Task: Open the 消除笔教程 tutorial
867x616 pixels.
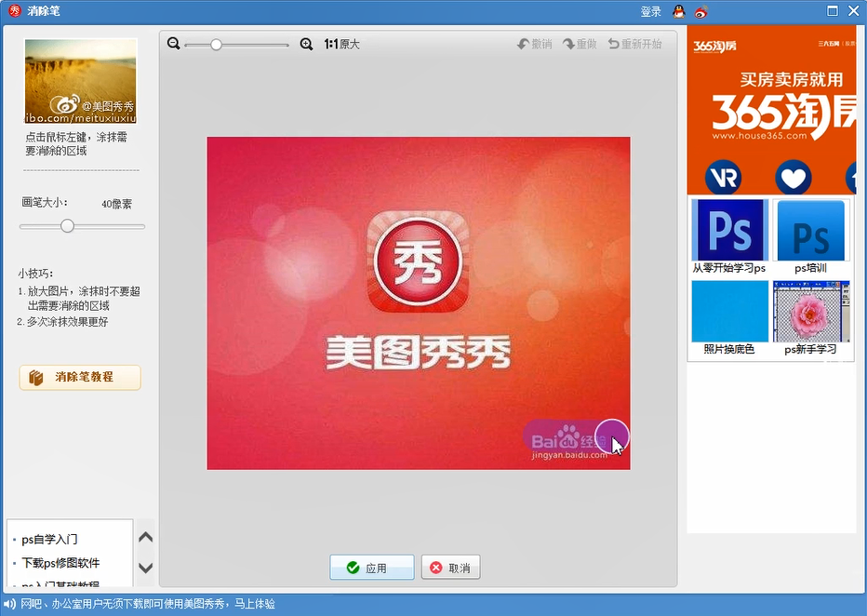Action: (x=79, y=377)
